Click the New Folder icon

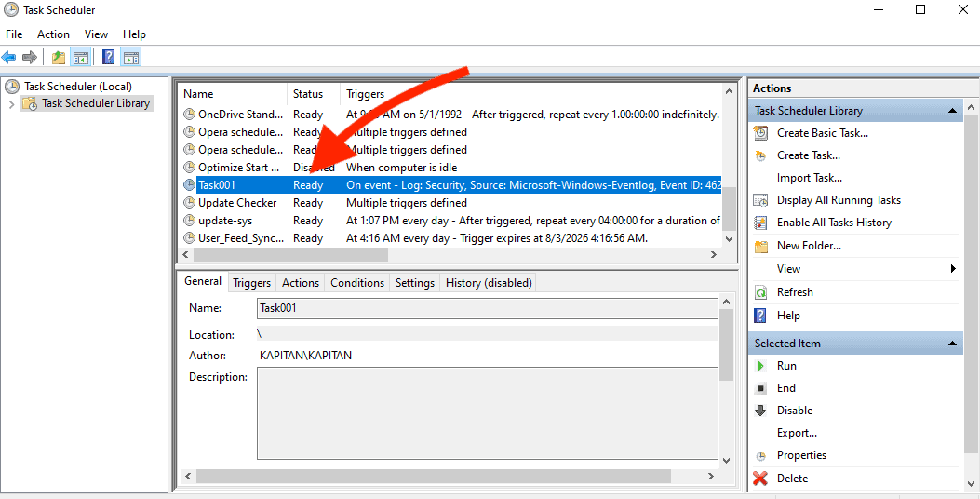coord(761,247)
